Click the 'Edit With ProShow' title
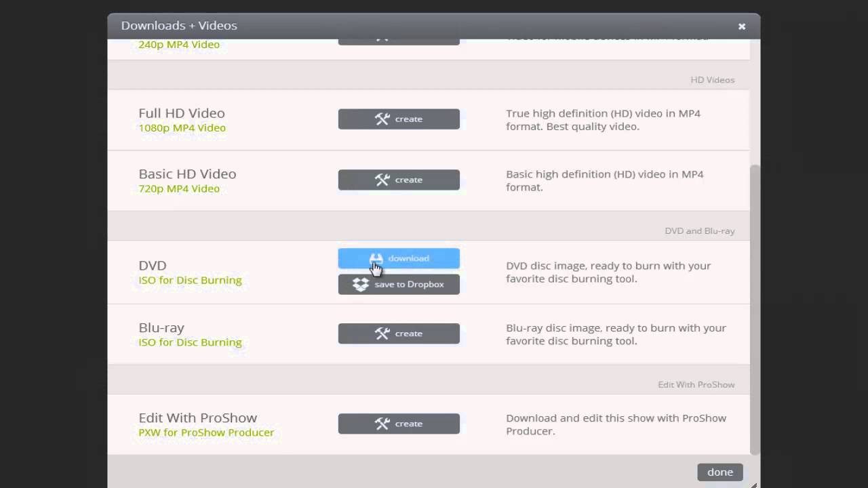This screenshot has height=488, width=868. [198, 418]
